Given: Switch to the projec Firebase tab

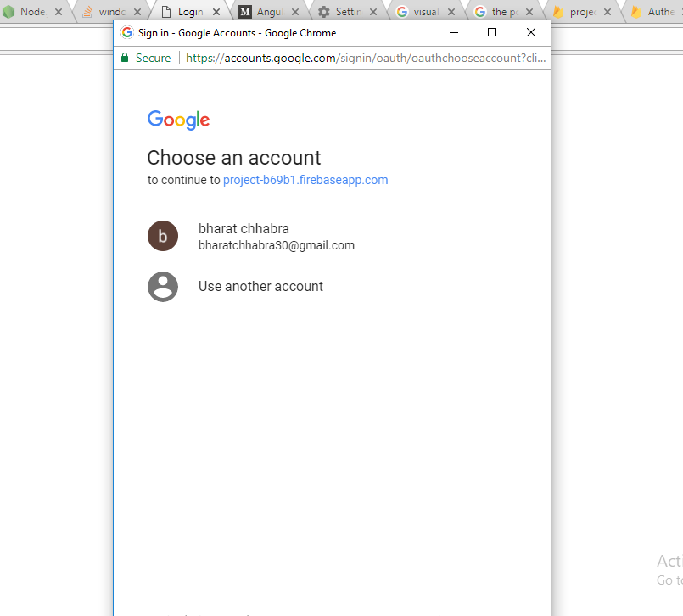Looking at the screenshot, I should pyautogui.click(x=582, y=12).
